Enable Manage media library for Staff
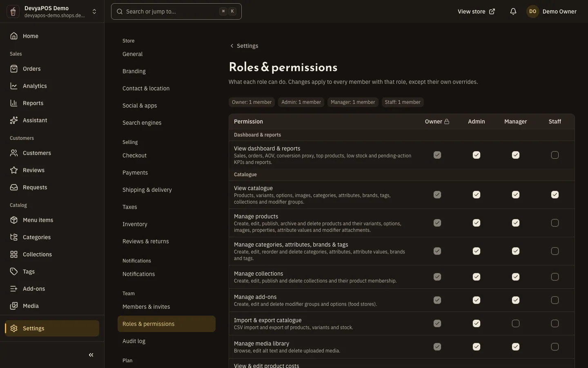 [x=555, y=347]
